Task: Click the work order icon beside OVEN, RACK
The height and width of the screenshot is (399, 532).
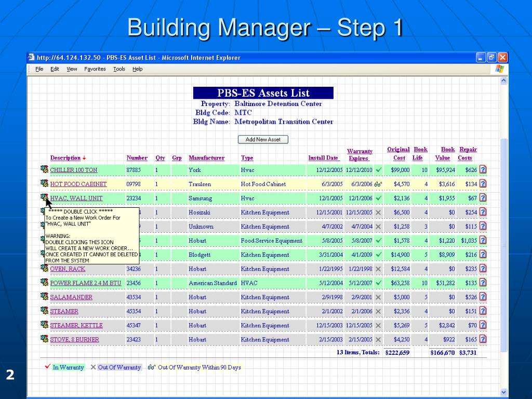Action: coord(44,268)
